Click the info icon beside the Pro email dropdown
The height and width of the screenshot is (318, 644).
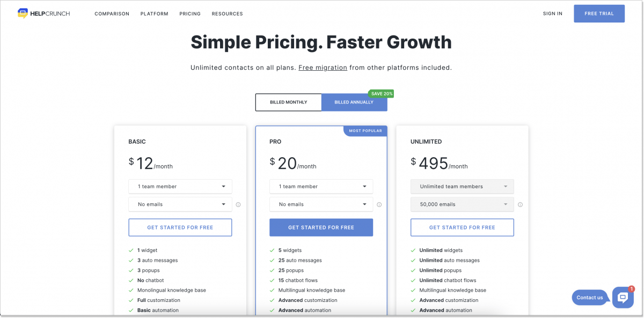click(379, 204)
